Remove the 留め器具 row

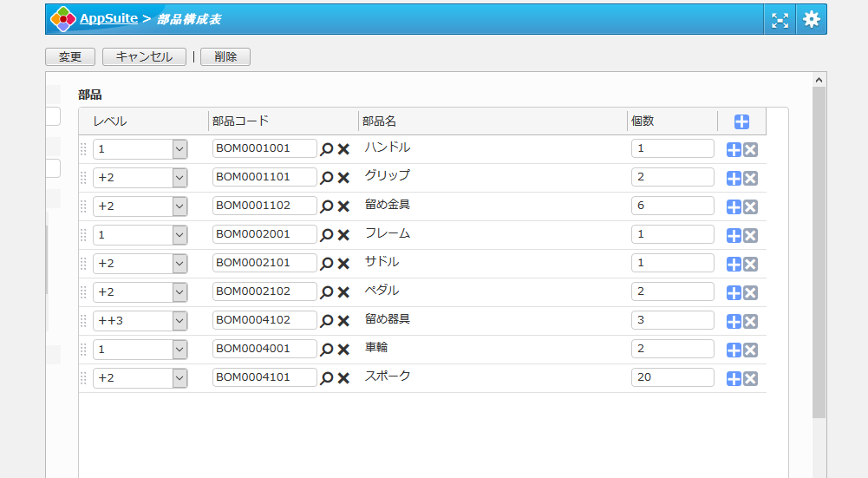click(x=751, y=321)
